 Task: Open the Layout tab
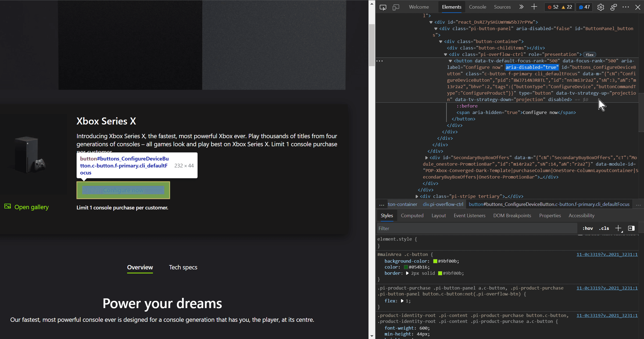[x=439, y=216]
